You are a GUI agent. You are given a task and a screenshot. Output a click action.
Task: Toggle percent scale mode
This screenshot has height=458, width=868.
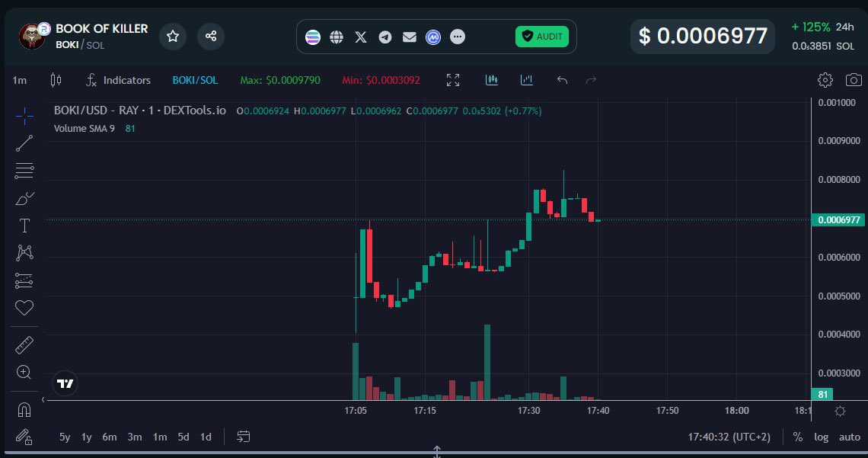[x=798, y=437]
